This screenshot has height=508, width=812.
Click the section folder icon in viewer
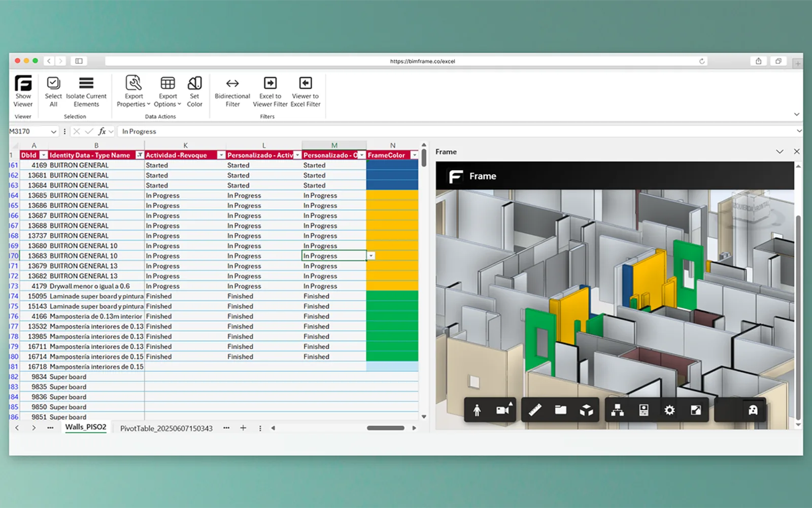(560, 410)
